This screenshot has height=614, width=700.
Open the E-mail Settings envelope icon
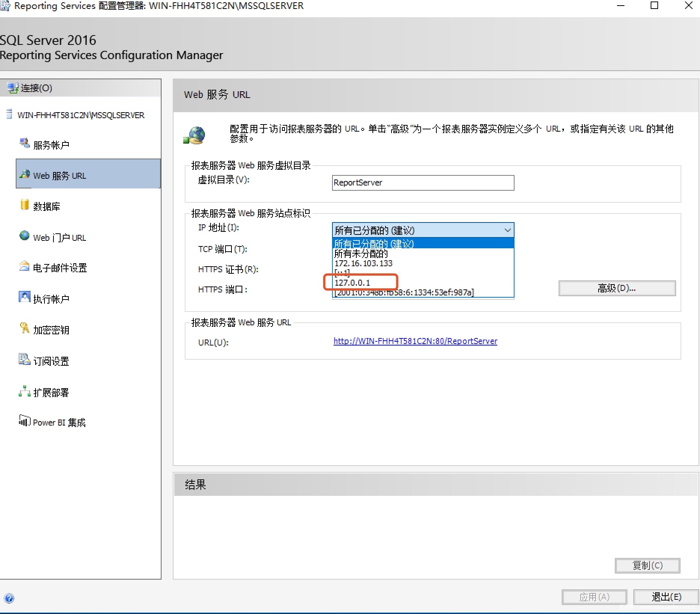(25, 266)
